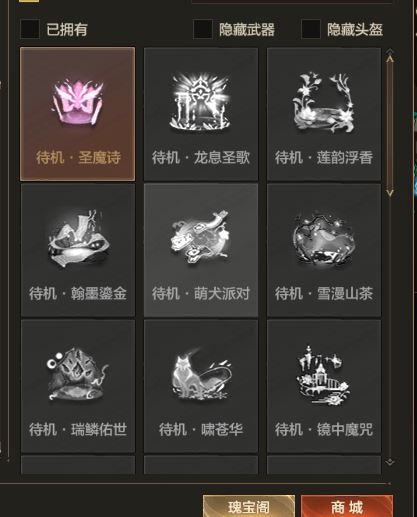
Task: Click partially visible tile below 待机·啸苍华
Action: pos(201,465)
